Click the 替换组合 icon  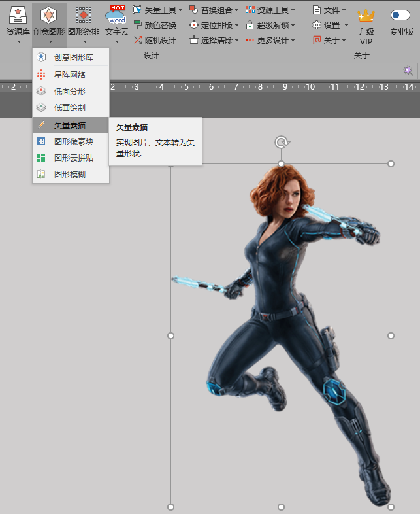(194, 10)
